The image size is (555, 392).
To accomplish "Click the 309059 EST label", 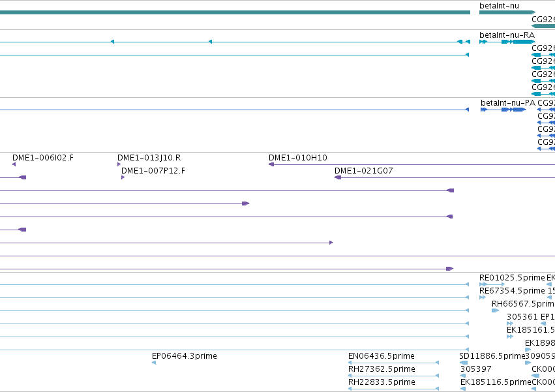I will point(540,356).
